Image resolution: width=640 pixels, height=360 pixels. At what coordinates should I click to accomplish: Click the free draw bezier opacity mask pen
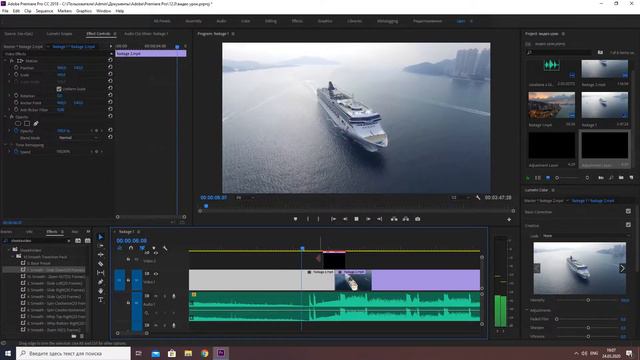click(x=36, y=123)
